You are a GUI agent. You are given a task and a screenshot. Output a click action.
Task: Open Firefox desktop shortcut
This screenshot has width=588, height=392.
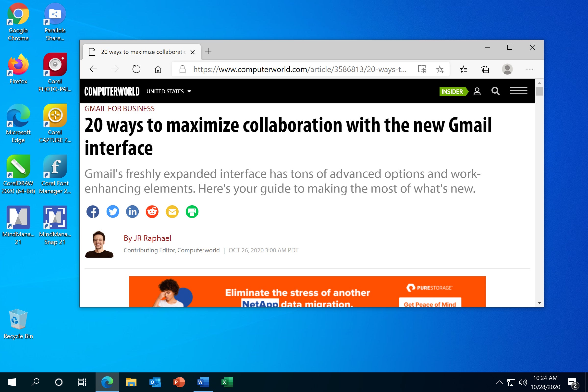click(18, 69)
